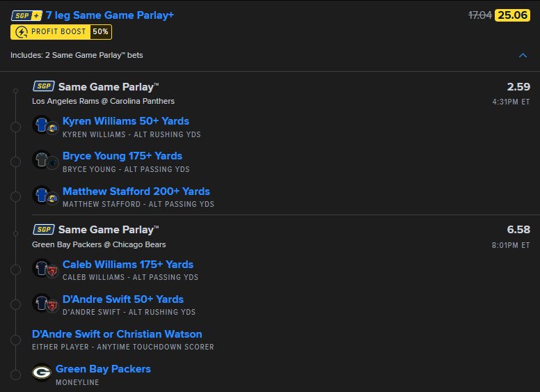The height and width of the screenshot is (392, 540).
Task: Click the status circle beside Swift or Watson leg
Action: click(15, 340)
